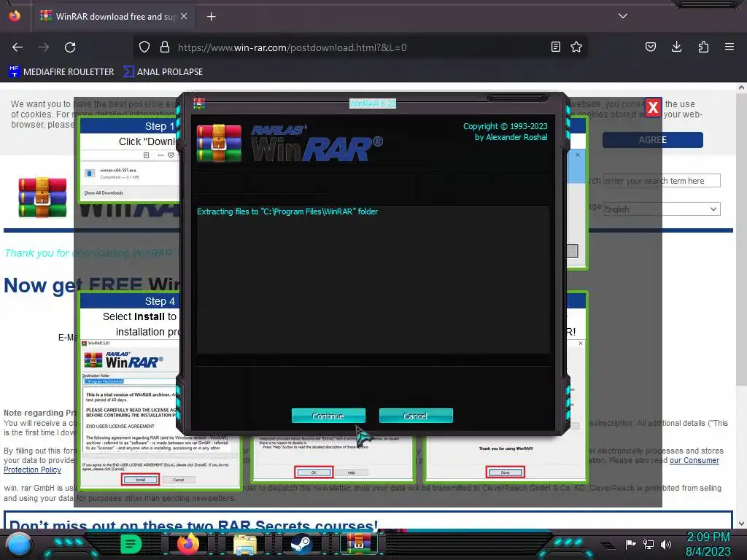Open the Extensions puzzle icon

[703, 47]
